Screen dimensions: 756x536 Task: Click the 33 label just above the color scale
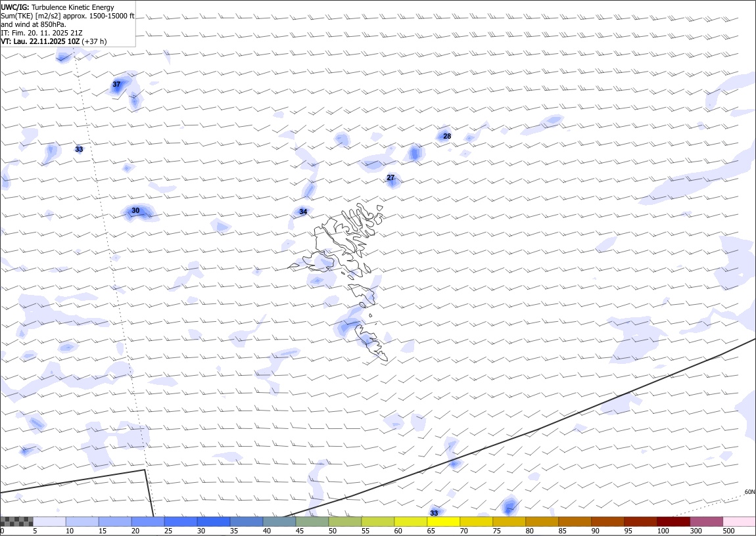pos(434,513)
